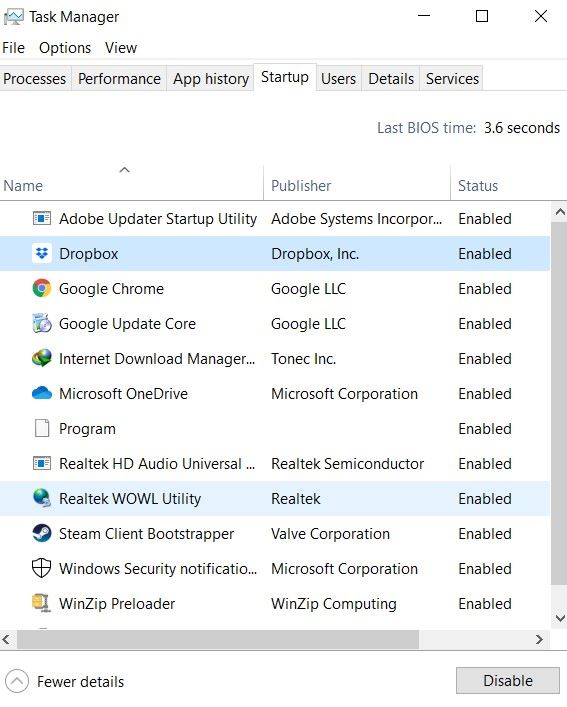Click the Tonec Inc. publisher cell

pos(303,358)
